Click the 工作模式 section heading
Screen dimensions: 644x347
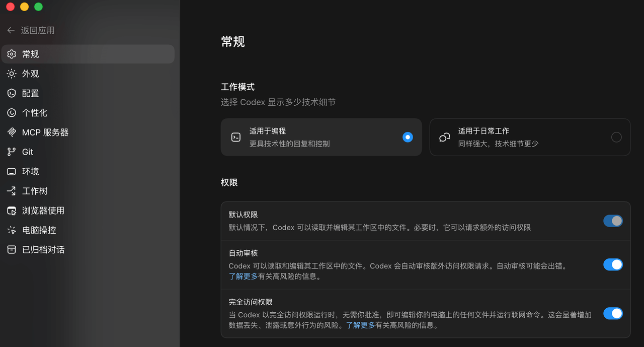pos(237,87)
